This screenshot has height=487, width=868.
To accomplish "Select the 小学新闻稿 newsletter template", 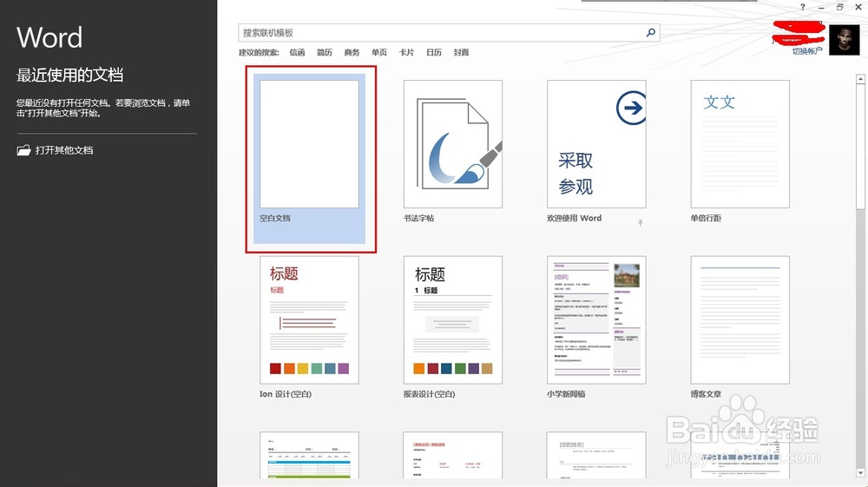I will (596, 327).
